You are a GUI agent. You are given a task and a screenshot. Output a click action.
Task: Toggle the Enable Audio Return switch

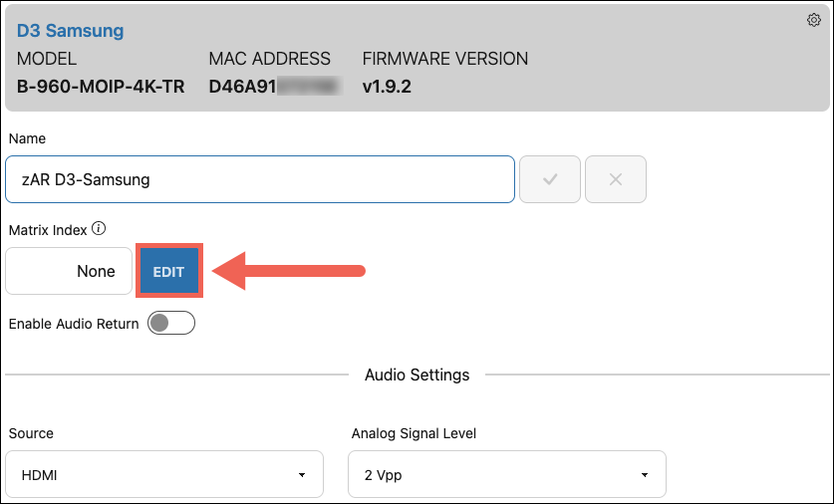pos(171,323)
